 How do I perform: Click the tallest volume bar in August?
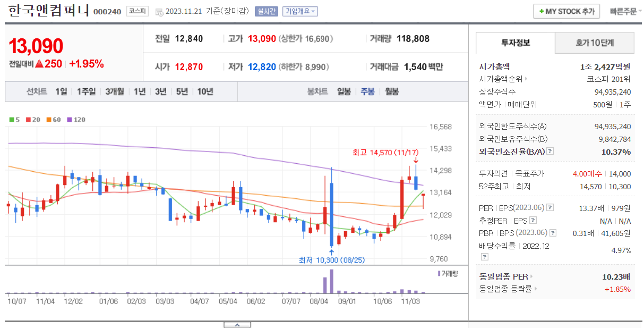tap(332, 281)
